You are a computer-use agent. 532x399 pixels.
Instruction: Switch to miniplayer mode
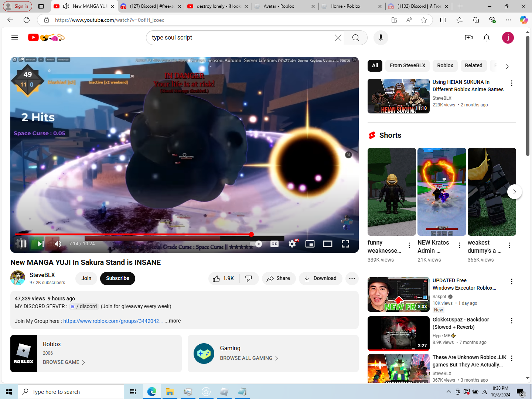(x=310, y=244)
